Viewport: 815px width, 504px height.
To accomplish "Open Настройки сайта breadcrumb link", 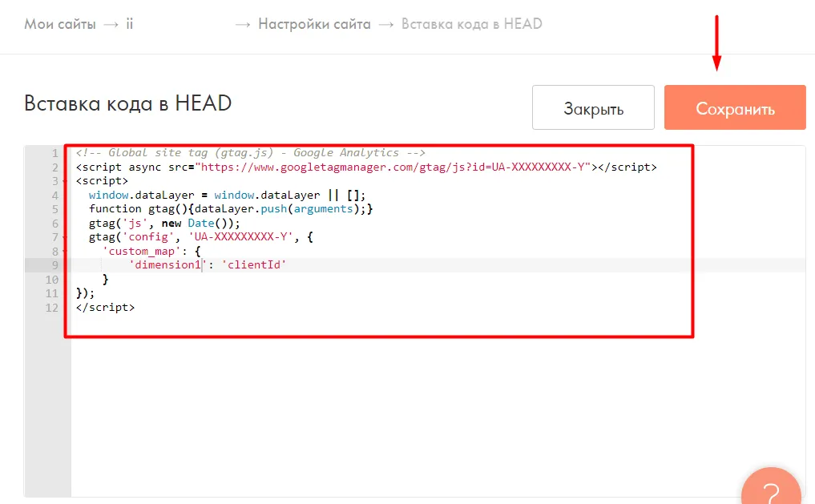I will (x=314, y=24).
